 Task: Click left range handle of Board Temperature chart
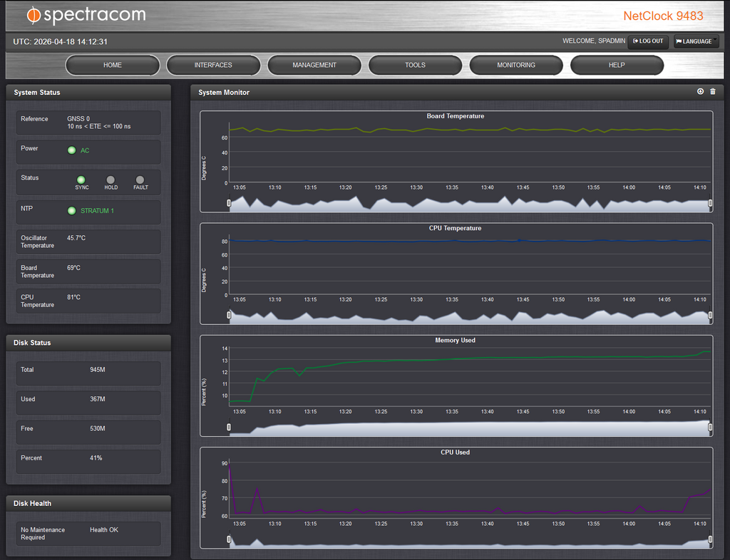(229, 203)
